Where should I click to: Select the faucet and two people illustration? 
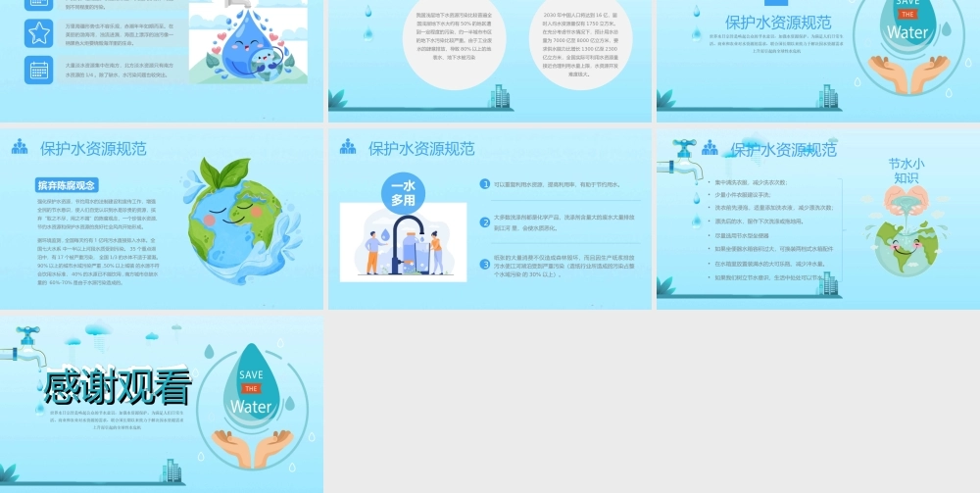pos(403,242)
